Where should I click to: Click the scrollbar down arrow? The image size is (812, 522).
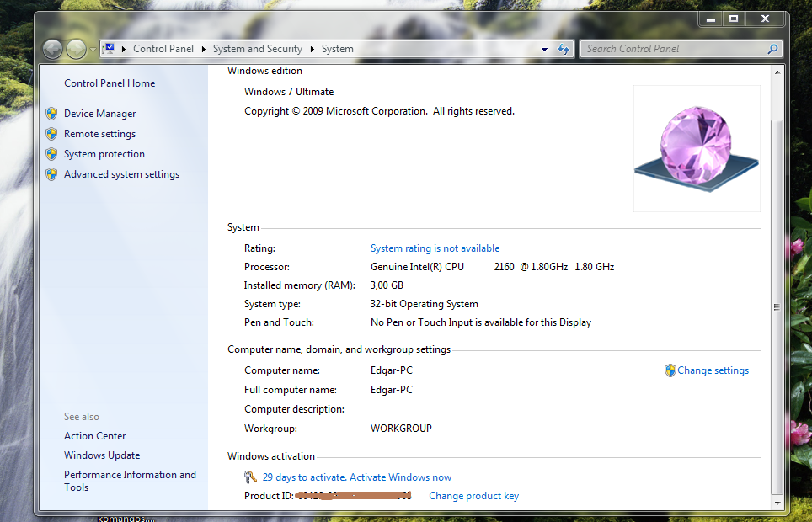[x=777, y=503]
